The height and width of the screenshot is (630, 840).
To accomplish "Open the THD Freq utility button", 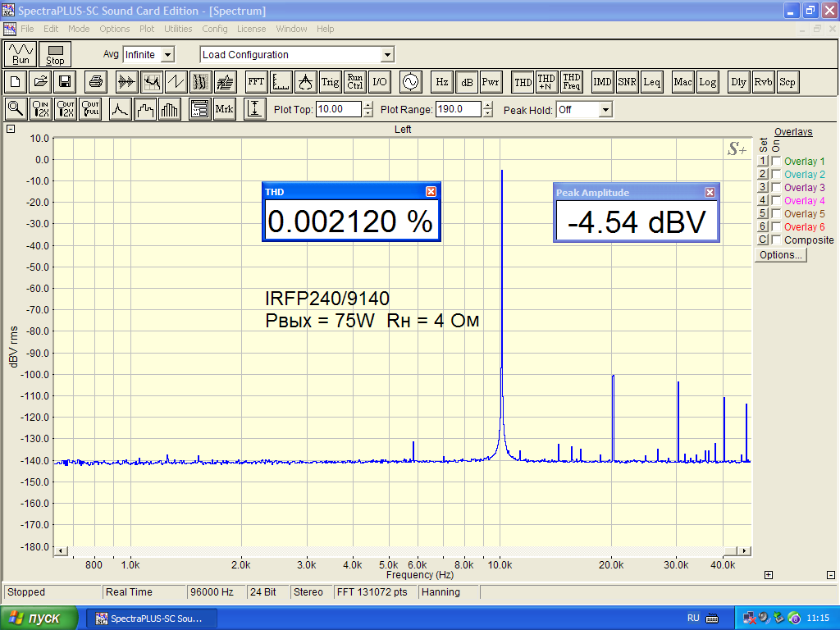I will click(x=571, y=81).
